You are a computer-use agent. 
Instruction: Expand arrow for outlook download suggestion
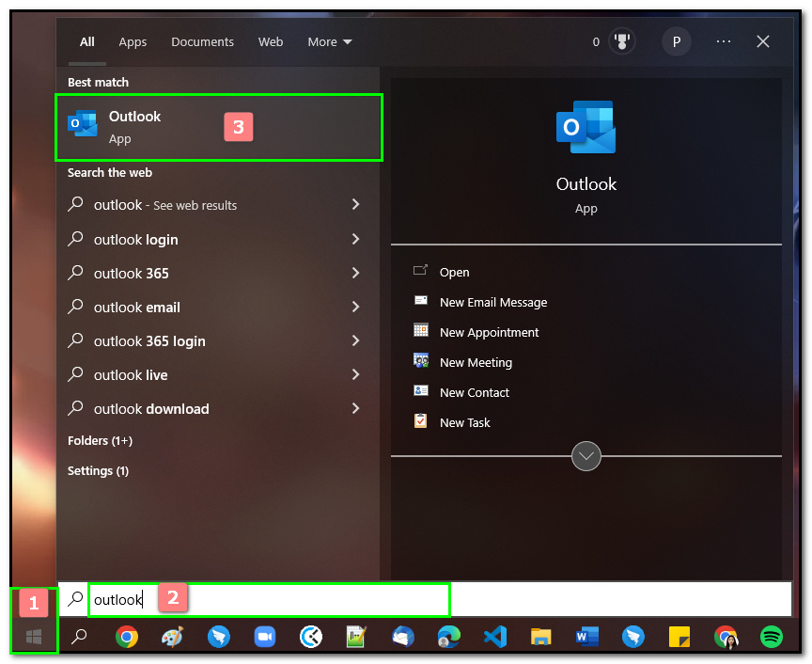(356, 408)
